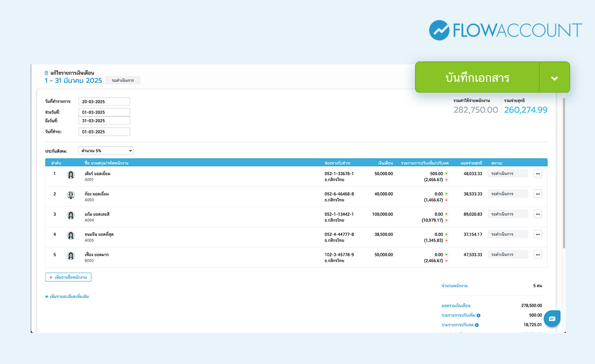Click the เพิ่มรายละเอียดเพิ่มเติม link
595x364 pixels.
point(67,297)
